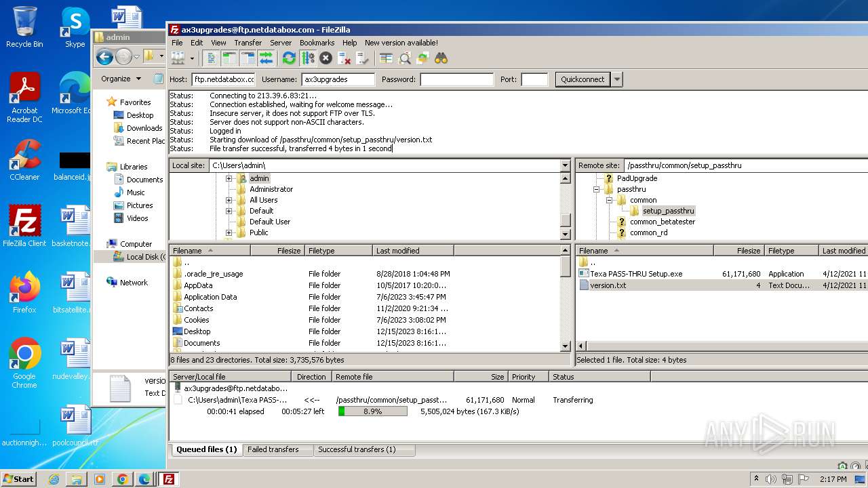The width and height of the screenshot is (868, 488).
Task: Select setup_passthru folder in remote tree
Action: pyautogui.click(x=668, y=211)
